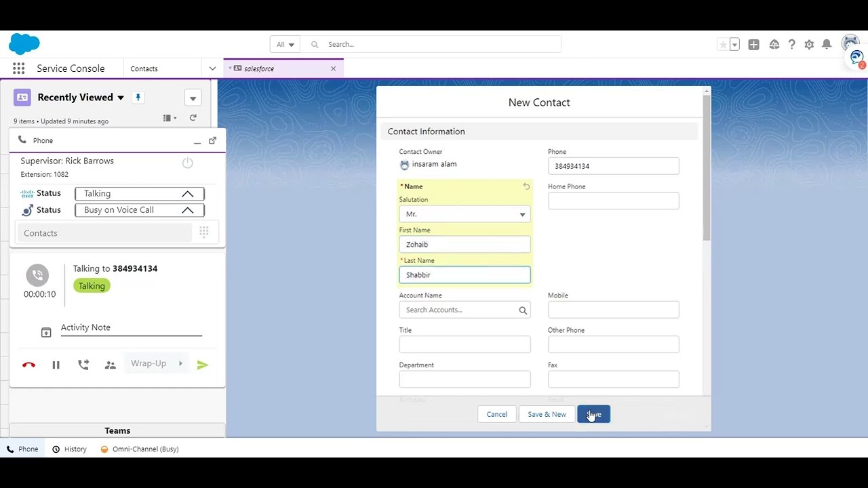Open the Contacts navigation tab

[x=144, y=68]
